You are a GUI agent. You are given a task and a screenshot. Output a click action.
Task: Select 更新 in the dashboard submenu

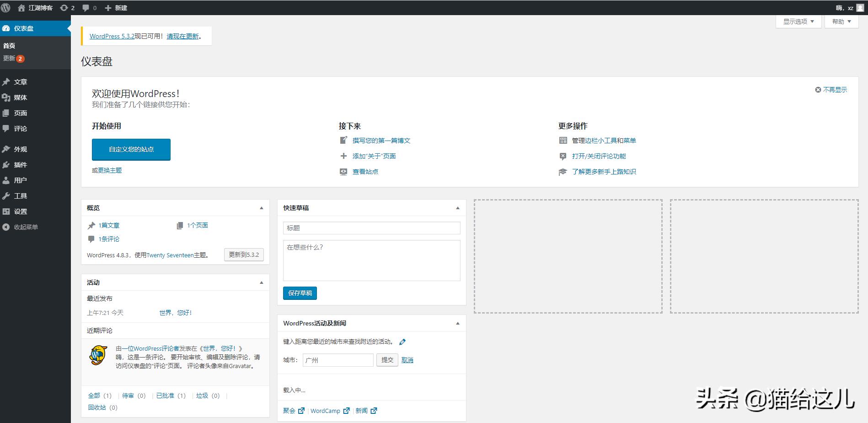click(9, 58)
